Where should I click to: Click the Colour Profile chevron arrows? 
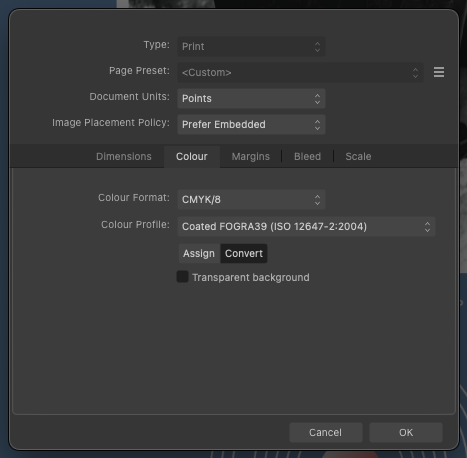(x=427, y=227)
